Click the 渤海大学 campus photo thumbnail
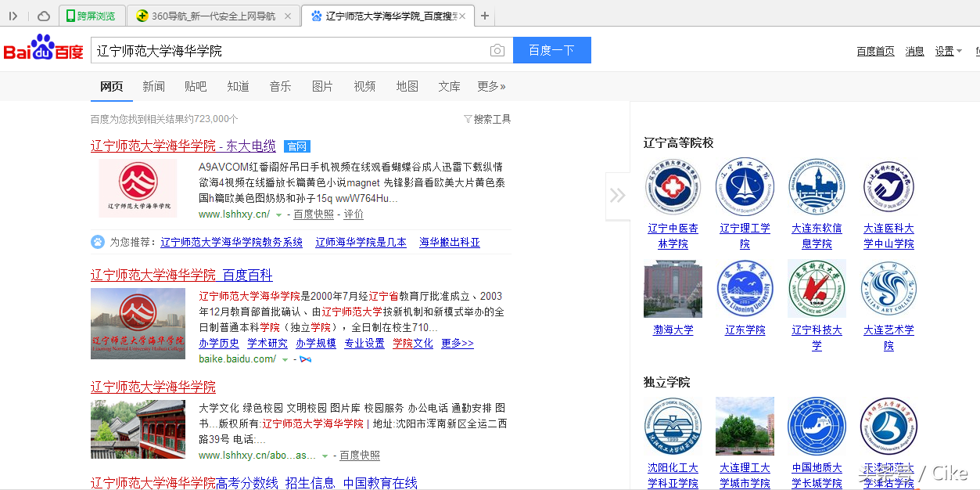This screenshot has width=980, height=490. click(673, 288)
